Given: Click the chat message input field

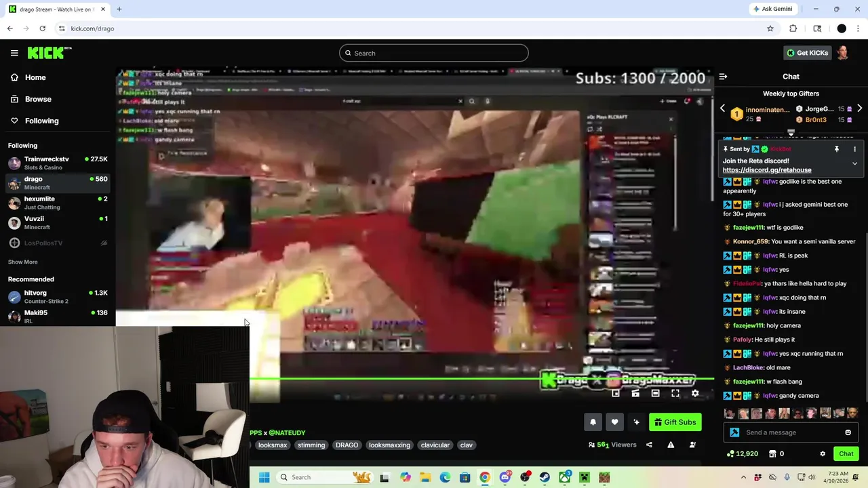Looking at the screenshot, I should click(791, 432).
